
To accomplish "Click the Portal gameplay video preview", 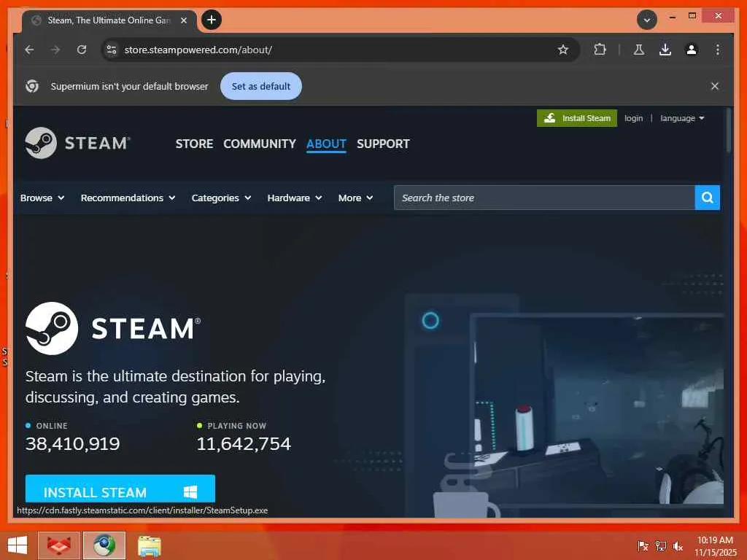I will pyautogui.click(x=597, y=410).
